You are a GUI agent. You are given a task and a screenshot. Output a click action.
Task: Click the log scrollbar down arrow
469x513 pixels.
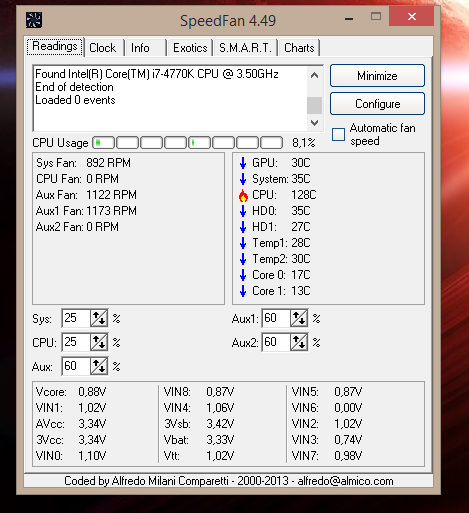coord(314,123)
